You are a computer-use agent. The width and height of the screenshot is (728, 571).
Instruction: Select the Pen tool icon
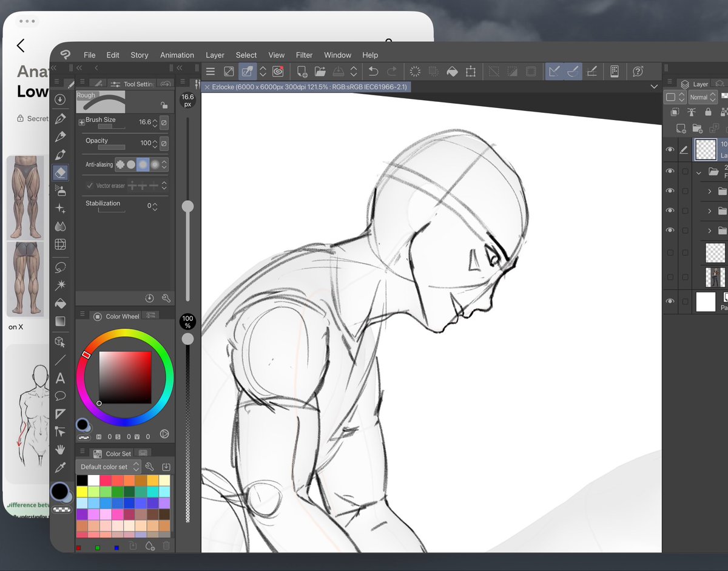point(60,118)
